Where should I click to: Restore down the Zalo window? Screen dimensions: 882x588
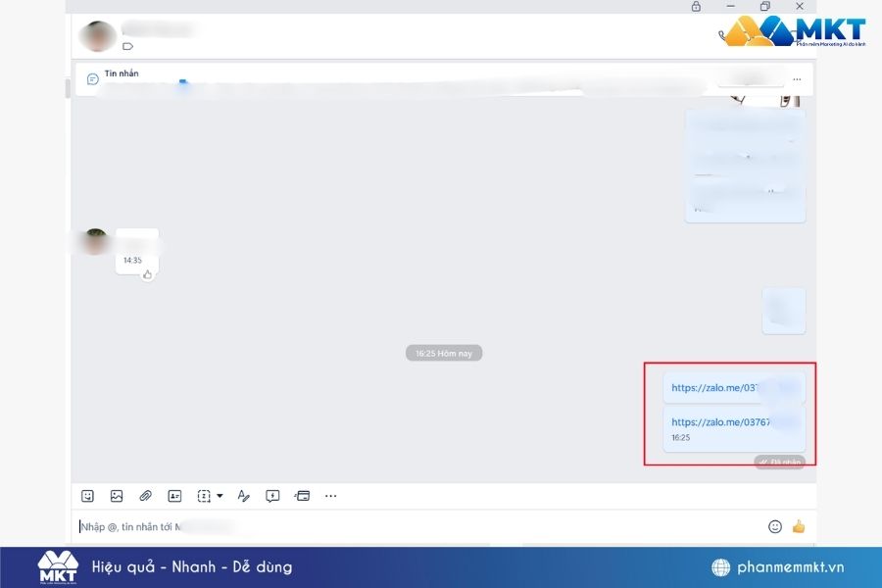tap(765, 6)
